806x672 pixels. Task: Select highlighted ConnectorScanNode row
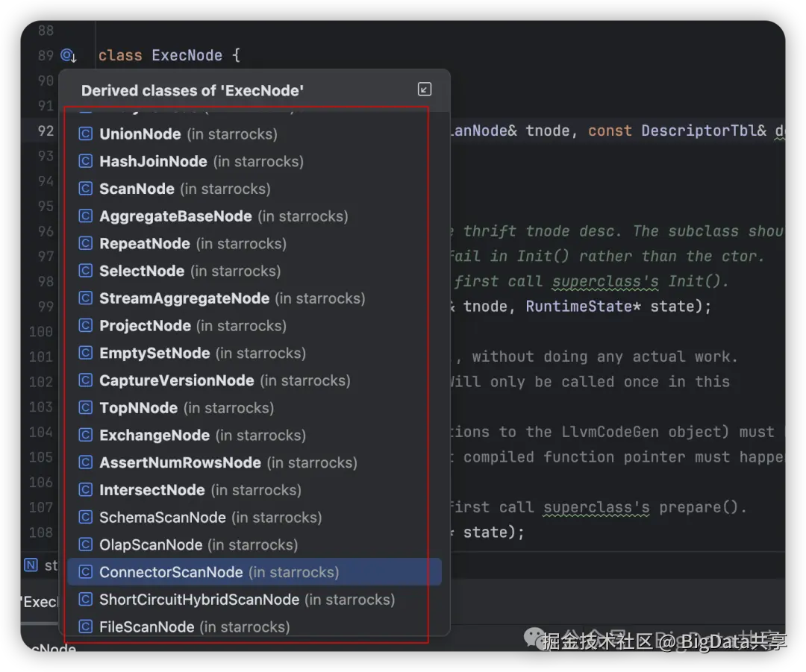tap(254, 572)
